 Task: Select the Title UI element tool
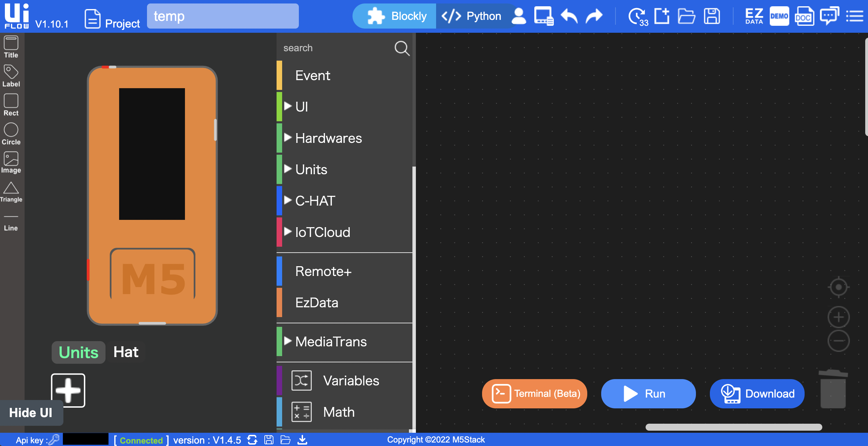coord(11,47)
